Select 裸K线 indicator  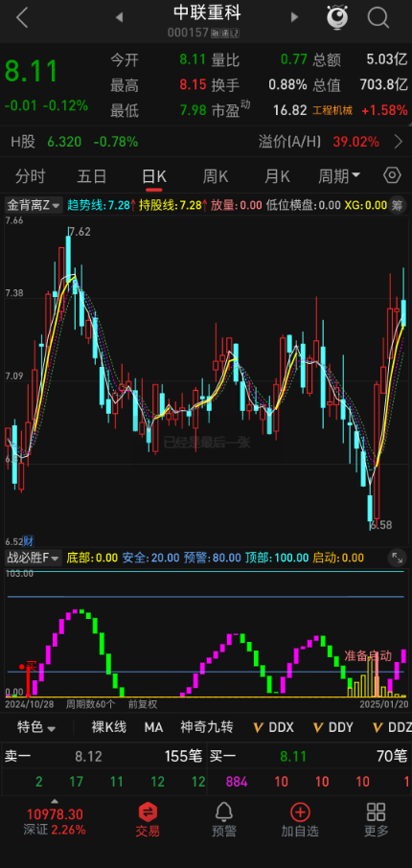[x=109, y=727]
